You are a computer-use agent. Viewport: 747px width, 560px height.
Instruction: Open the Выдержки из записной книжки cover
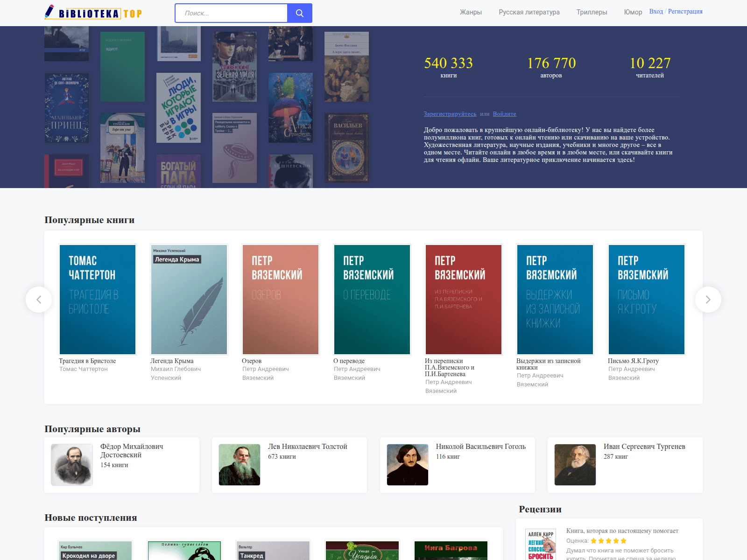(x=555, y=300)
